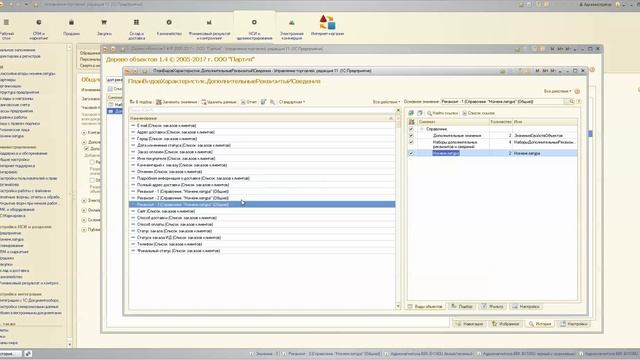Image resolution: width=640 pixels, height=360 pixels.
Task: Open the НСИ и администрирование section
Action: 254,29
